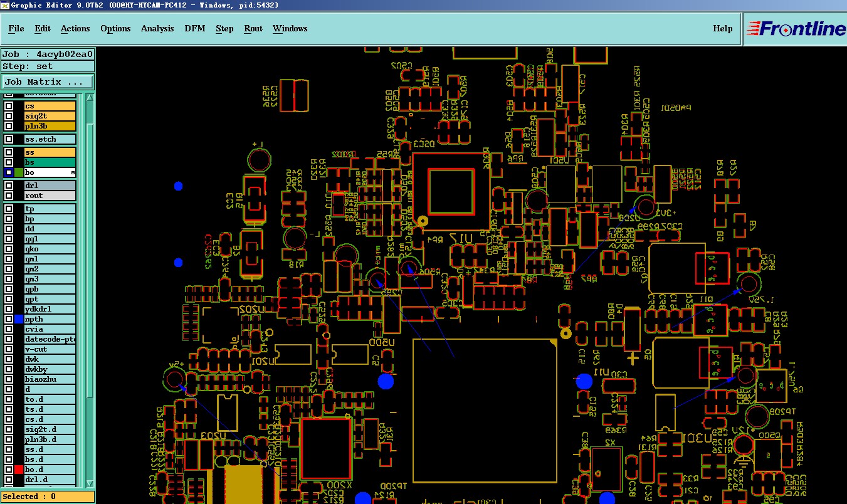Open the Job Matrix button

pyautogui.click(x=48, y=82)
